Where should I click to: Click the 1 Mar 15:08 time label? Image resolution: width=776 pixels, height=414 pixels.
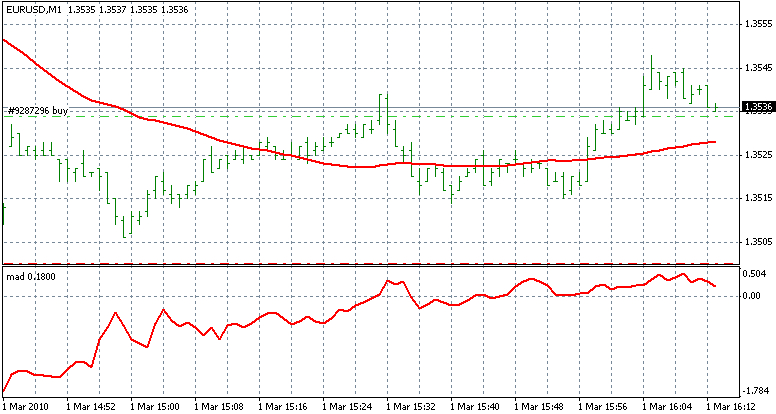pyautogui.click(x=219, y=407)
